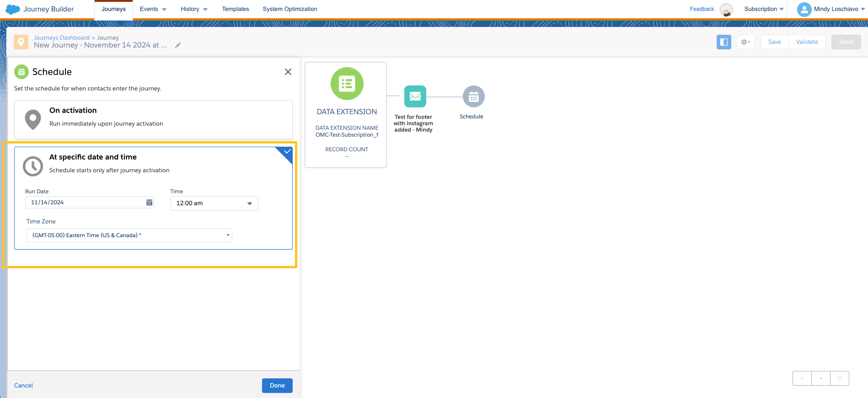Open the journey settings gear dropdown

pos(745,42)
